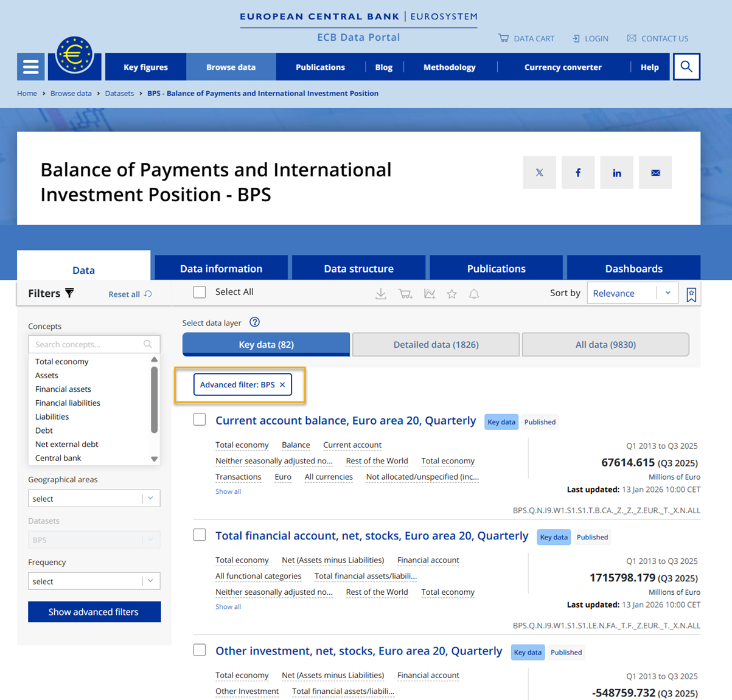
Task: Share page via email envelope icon
Action: pyautogui.click(x=655, y=173)
